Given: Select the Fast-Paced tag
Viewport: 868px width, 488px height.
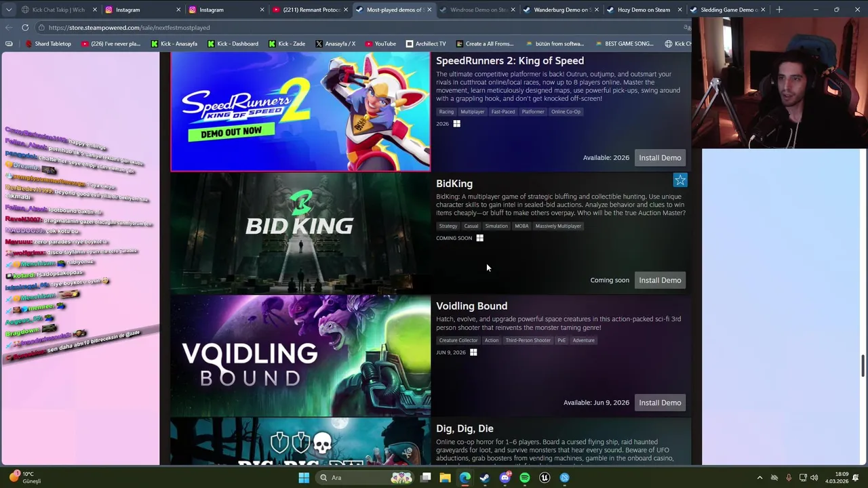Looking at the screenshot, I should tap(503, 112).
